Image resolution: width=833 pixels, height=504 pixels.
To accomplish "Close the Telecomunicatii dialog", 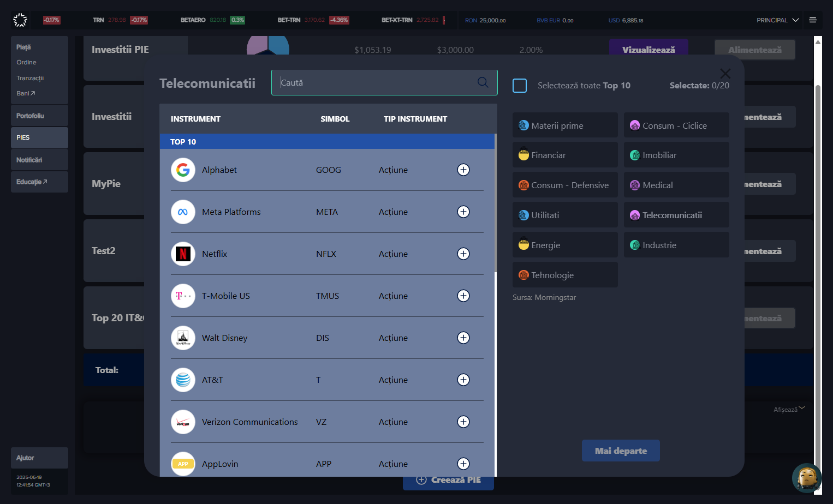I will [725, 74].
